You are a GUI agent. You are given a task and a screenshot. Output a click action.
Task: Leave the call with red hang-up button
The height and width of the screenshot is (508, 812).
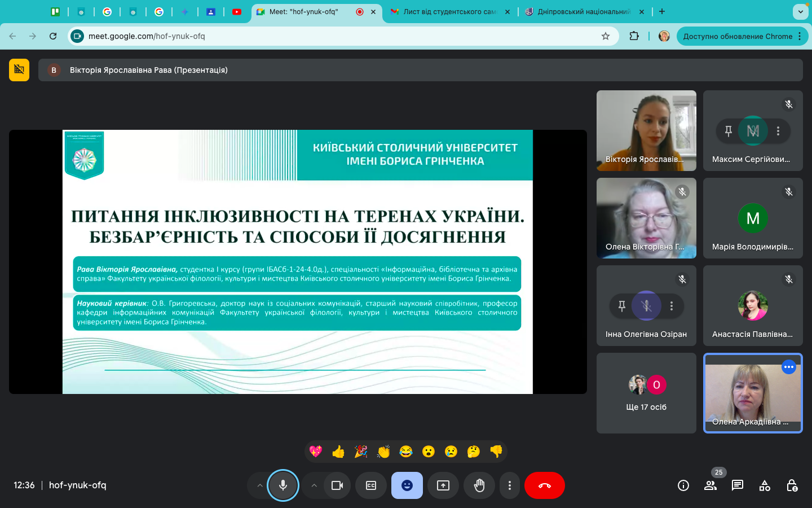point(544,485)
